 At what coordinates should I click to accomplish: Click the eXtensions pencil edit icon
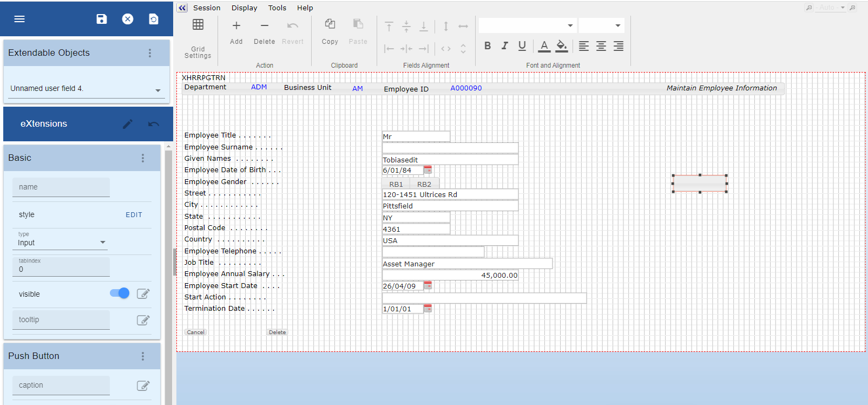(128, 124)
